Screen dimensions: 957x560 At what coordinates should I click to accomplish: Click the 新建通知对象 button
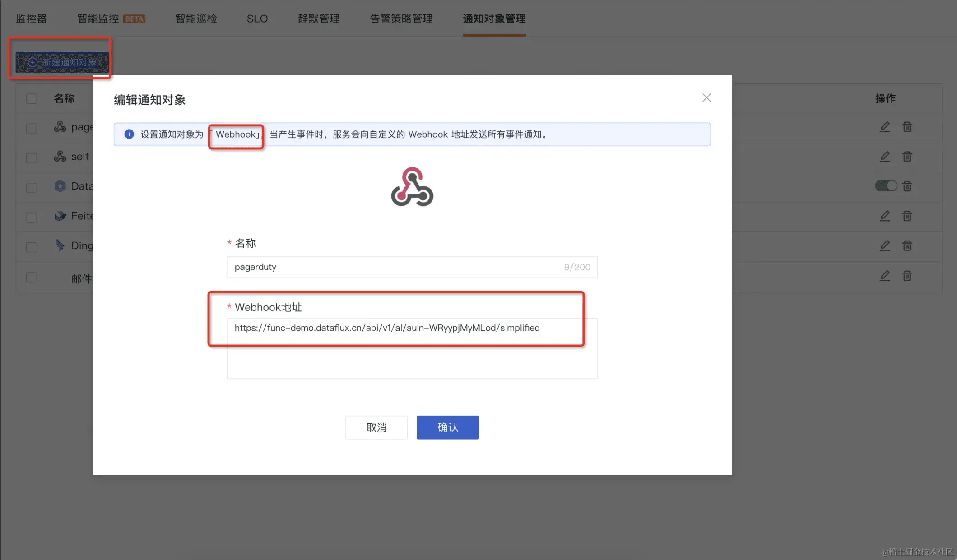point(62,62)
